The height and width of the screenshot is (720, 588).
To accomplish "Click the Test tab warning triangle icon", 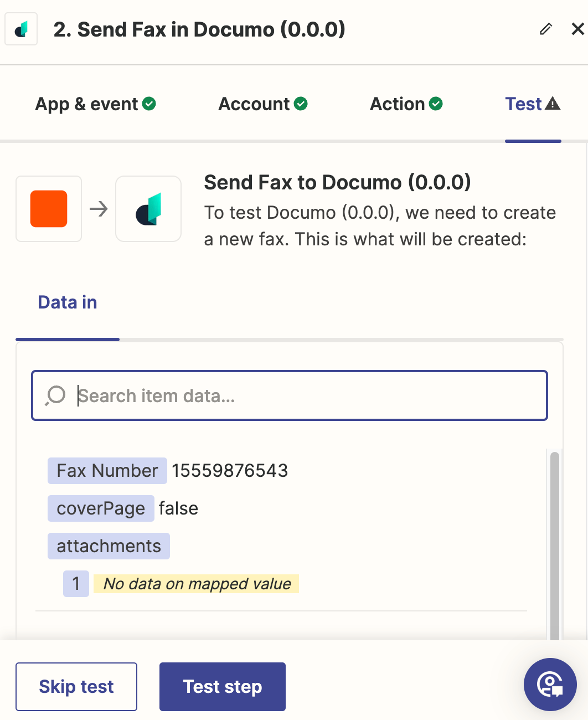I will point(553,104).
